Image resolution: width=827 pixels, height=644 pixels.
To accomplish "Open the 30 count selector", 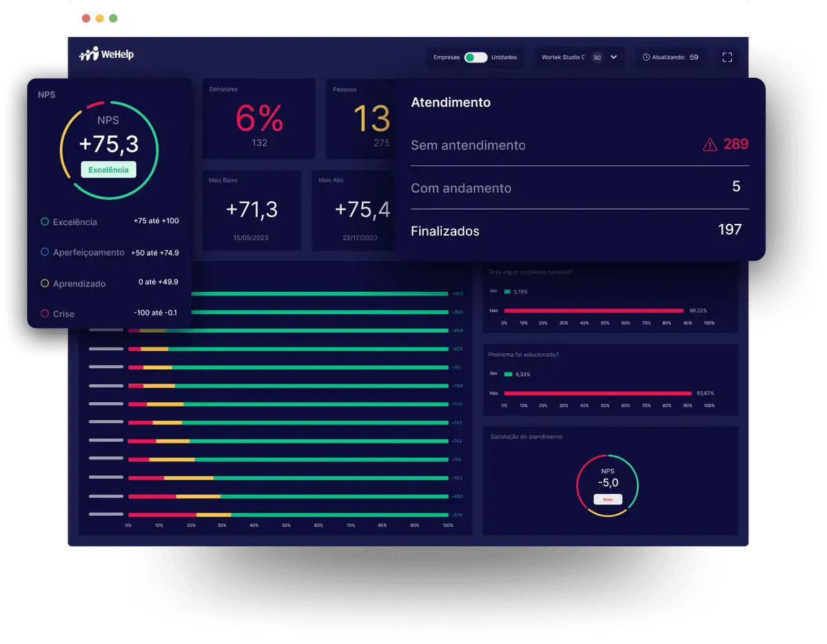I will (x=597, y=57).
